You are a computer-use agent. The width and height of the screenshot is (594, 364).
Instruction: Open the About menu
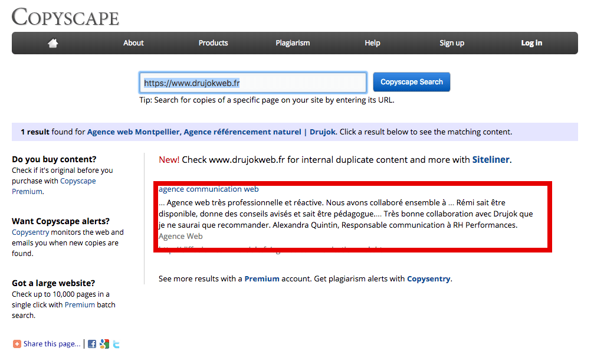point(133,43)
